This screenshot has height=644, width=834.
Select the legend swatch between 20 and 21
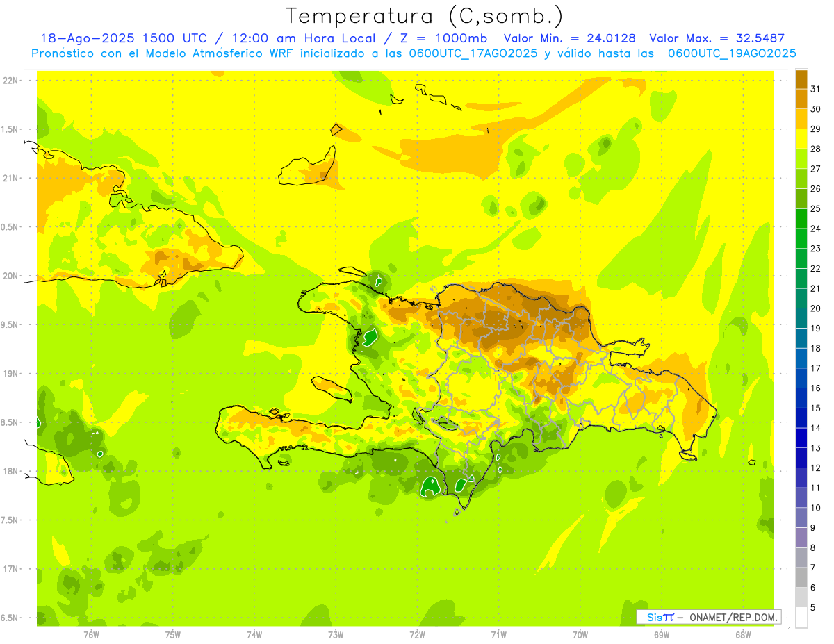801,298
